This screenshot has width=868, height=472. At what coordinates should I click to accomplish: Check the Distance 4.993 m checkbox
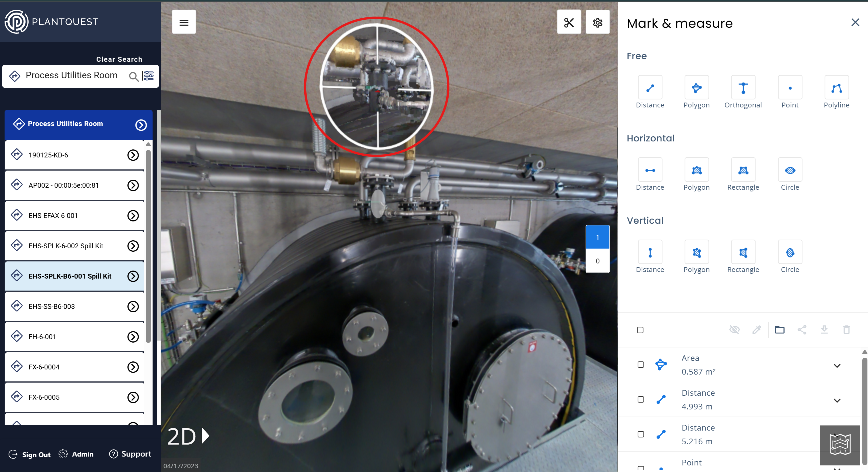click(641, 399)
